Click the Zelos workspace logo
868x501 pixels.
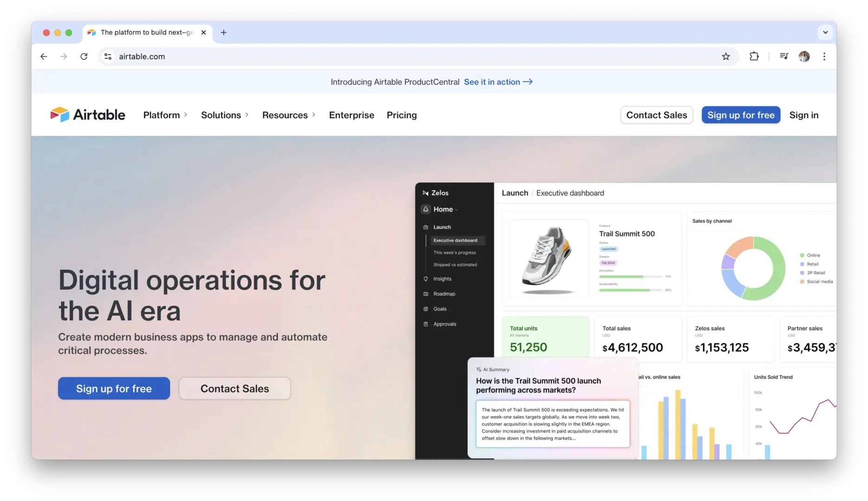pyautogui.click(x=425, y=193)
